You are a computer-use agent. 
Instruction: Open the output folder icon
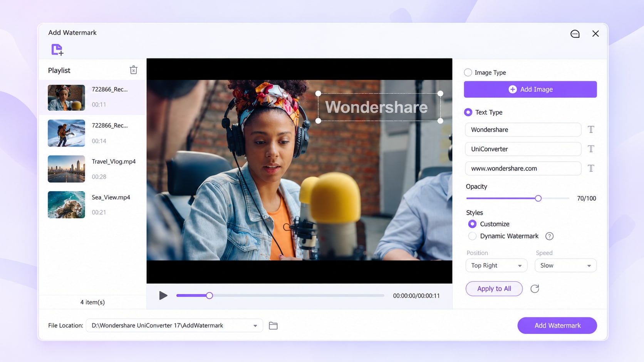pos(273,326)
